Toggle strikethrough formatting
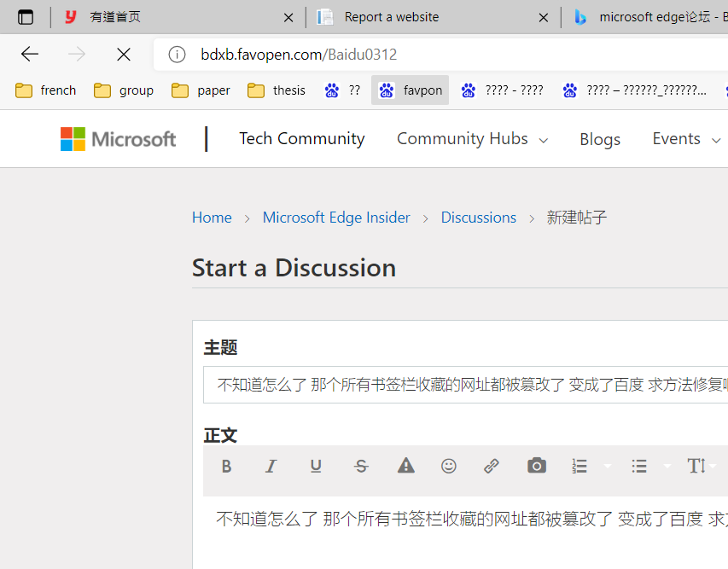The image size is (728, 569). tap(361, 466)
